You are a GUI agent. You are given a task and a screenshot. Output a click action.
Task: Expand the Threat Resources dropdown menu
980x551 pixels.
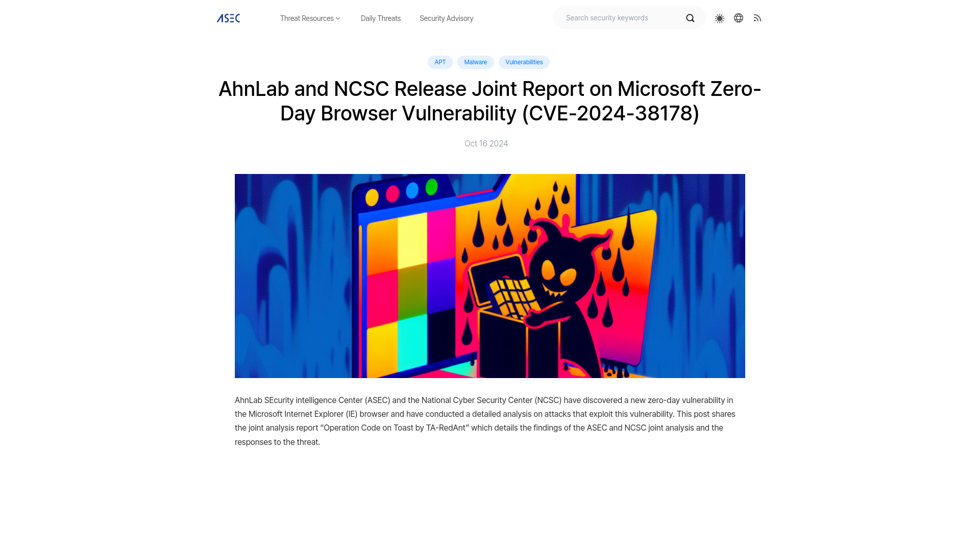[x=310, y=18]
